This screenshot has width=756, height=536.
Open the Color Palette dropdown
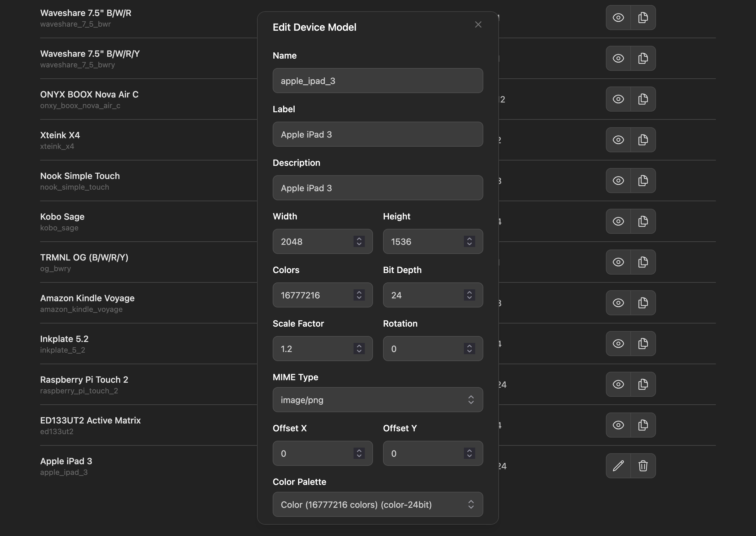pos(377,504)
